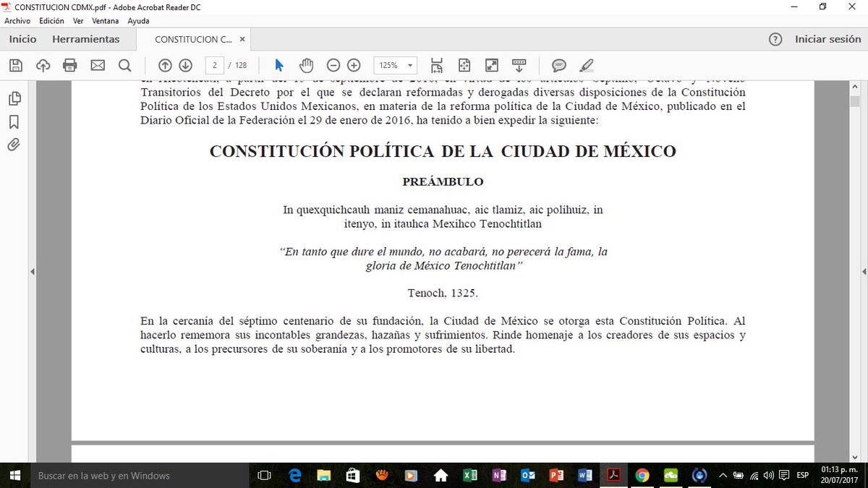The height and width of the screenshot is (488, 868).
Task: Click the read mode keyboard-arrow icon
Action: pyautogui.click(x=519, y=66)
